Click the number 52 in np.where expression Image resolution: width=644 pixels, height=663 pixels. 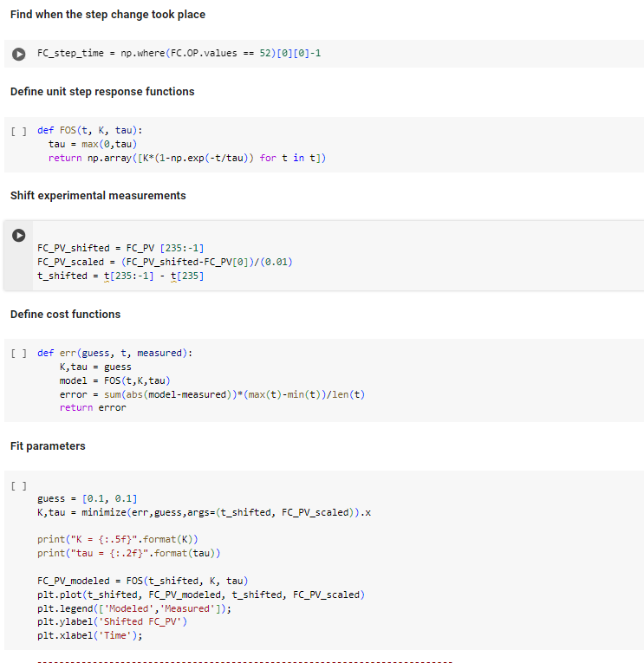[x=264, y=53]
